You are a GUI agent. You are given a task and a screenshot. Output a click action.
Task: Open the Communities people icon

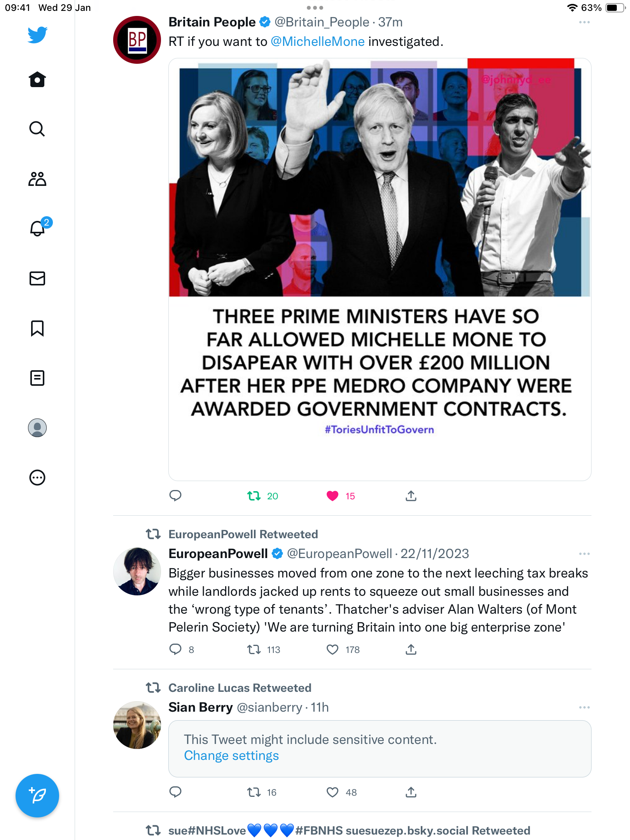click(x=37, y=179)
